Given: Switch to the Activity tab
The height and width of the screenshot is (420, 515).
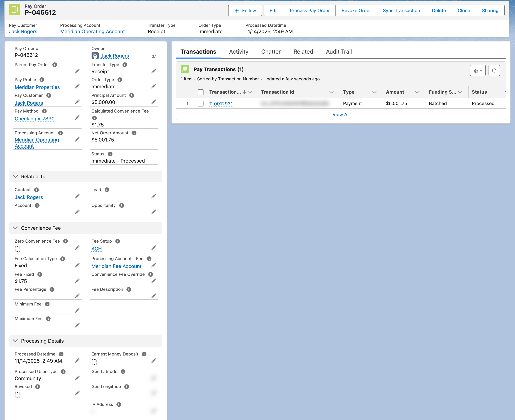Looking at the screenshot, I should [x=239, y=51].
